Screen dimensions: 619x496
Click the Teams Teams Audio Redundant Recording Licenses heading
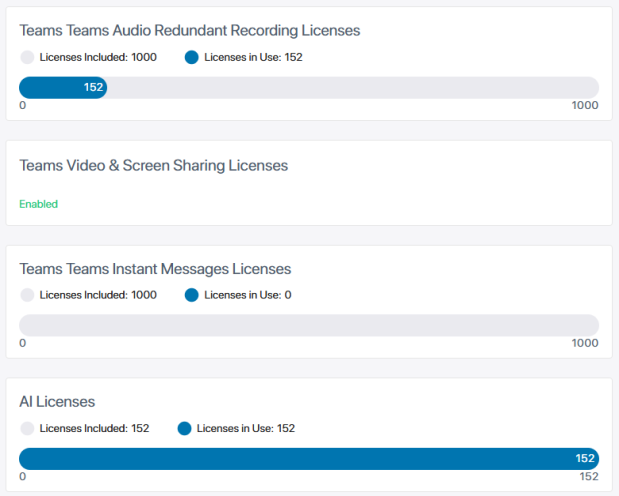coord(190,31)
